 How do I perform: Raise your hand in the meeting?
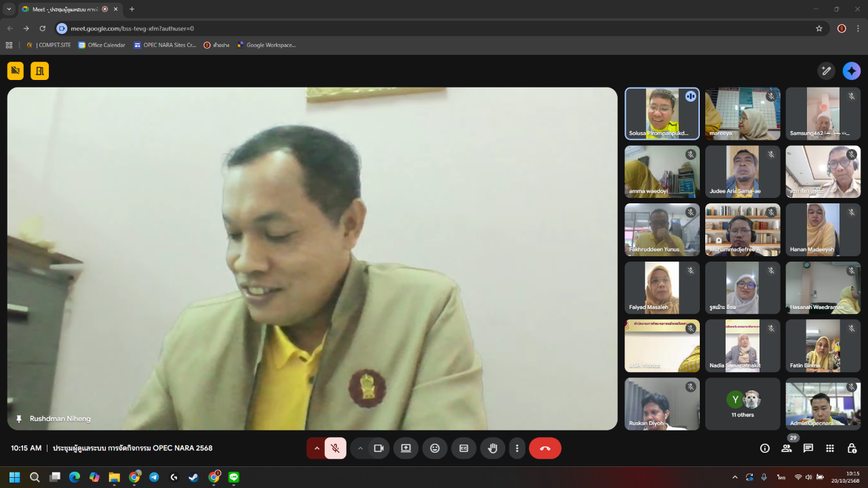(x=493, y=448)
